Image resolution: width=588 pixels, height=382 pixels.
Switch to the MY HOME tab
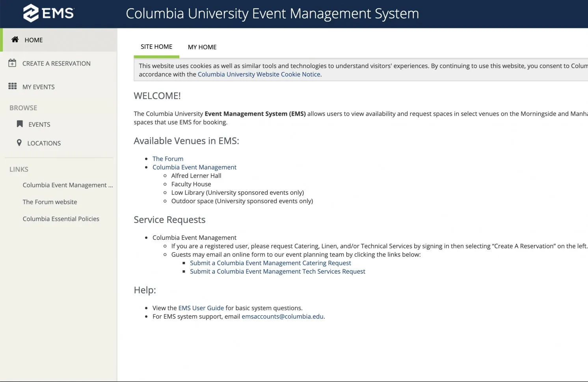[x=202, y=47]
